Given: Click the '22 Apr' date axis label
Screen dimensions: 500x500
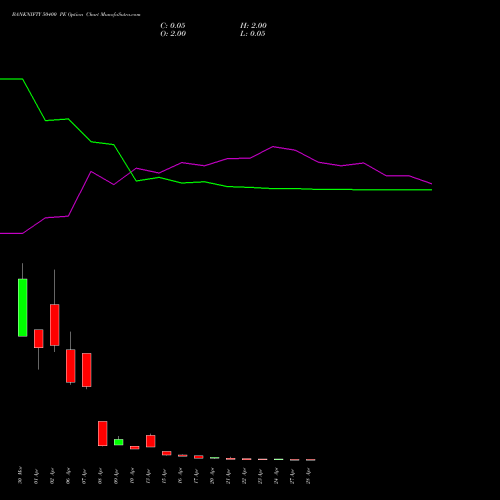Looking at the screenshot, I should (244, 476).
